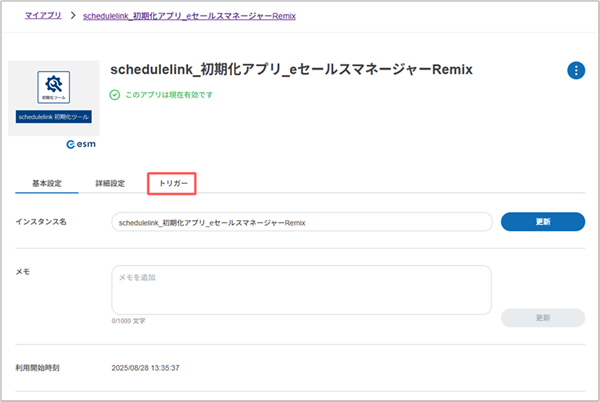Click into the メモを追加 text area
Viewport: 600px width, 402px height.
[x=300, y=290]
